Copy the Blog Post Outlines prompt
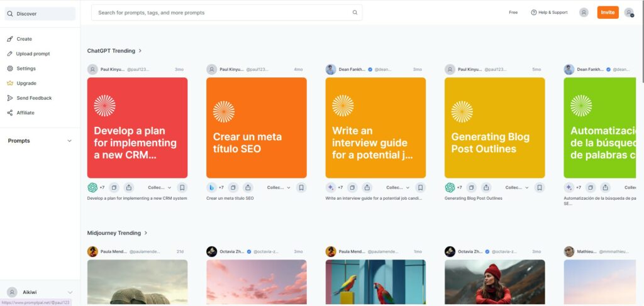Viewport: 644px width, 306px height. (x=472, y=187)
